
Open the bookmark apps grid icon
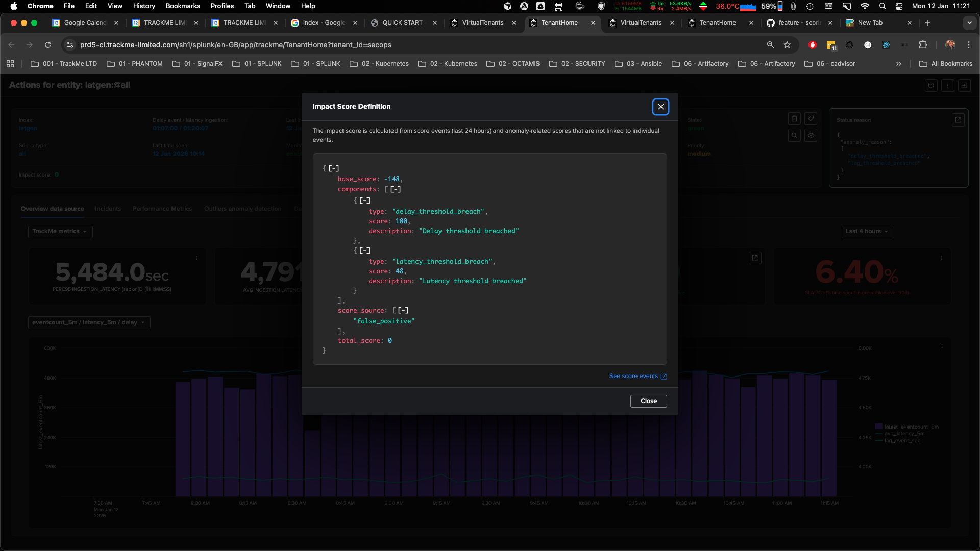pos(10,64)
